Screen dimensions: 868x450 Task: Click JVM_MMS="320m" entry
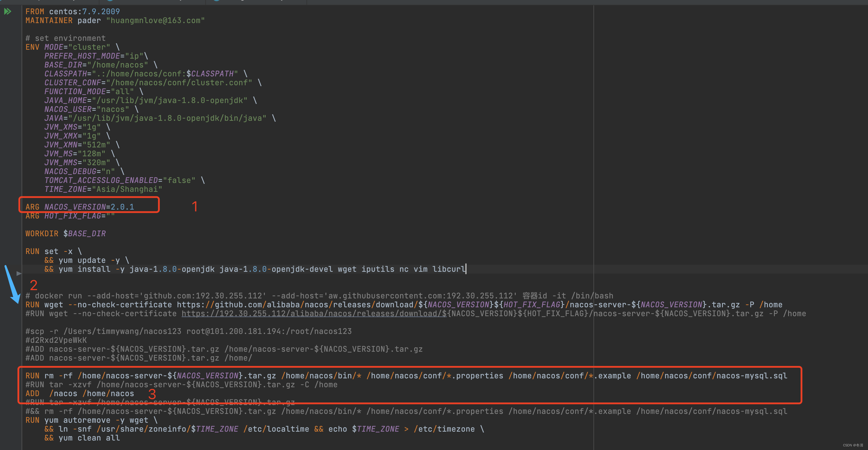coord(82,163)
